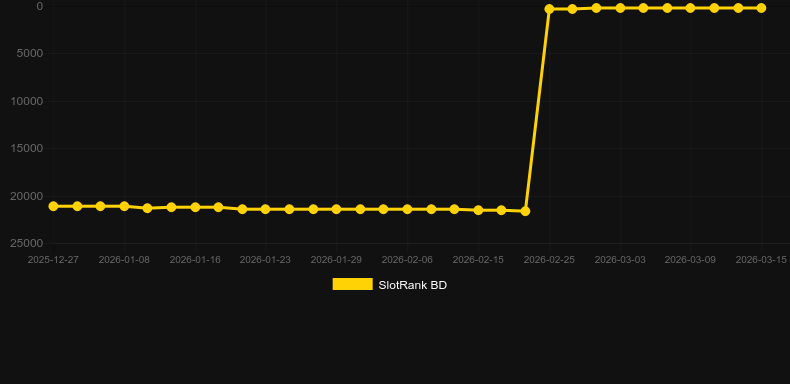Click the data point at 2026-01-16

[x=195, y=207]
